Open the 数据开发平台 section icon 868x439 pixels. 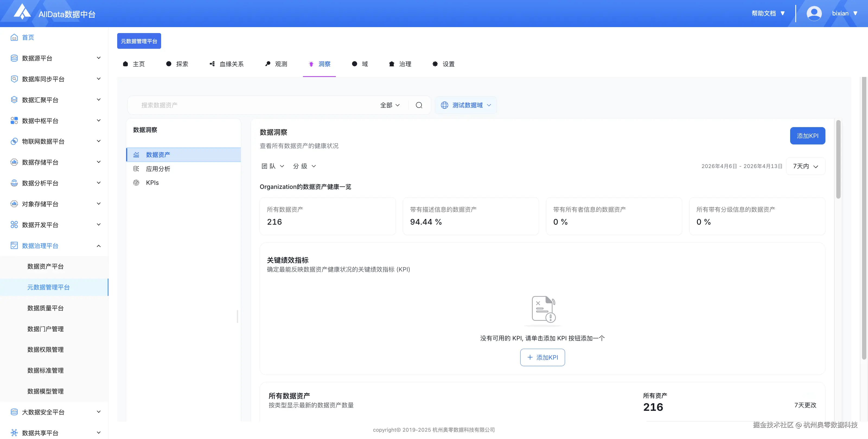(14, 224)
